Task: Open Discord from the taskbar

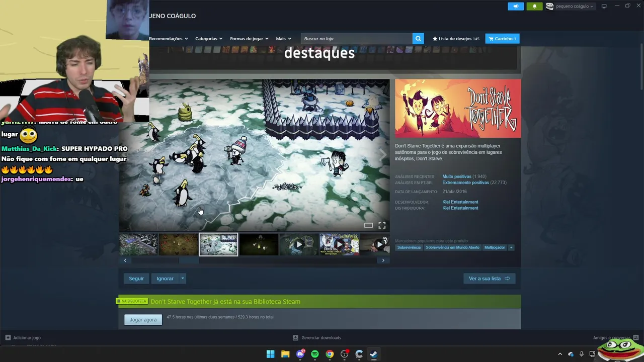Action: 300,354
